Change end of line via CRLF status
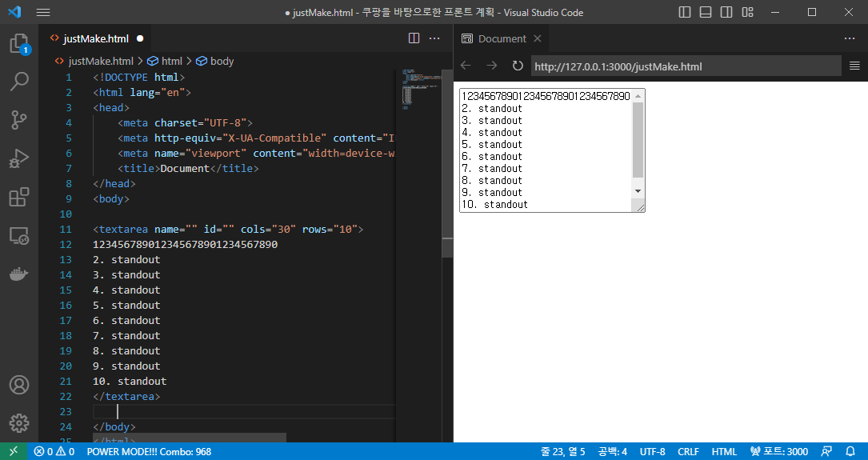The image size is (868, 460). (x=688, y=451)
